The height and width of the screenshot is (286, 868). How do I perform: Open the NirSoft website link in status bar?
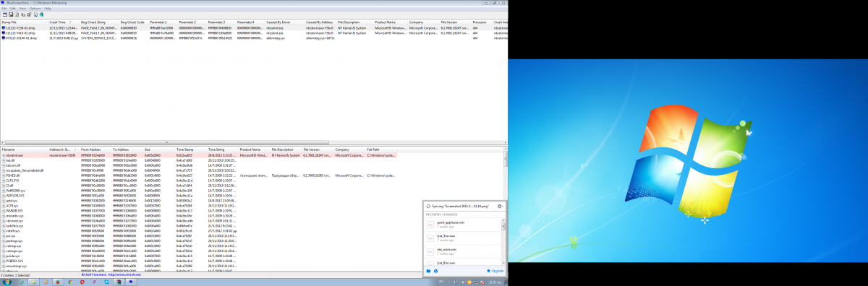pyautogui.click(x=111, y=274)
